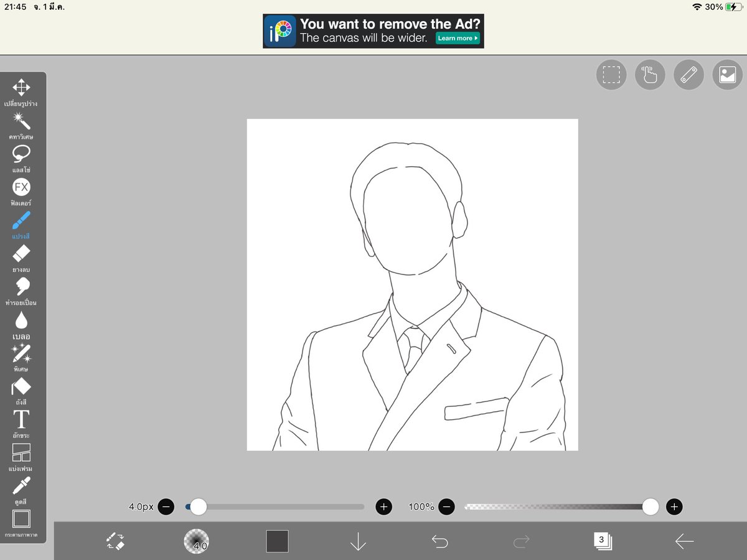Tap the down arrow to hide toolbar
The image size is (747, 560).
[358, 541]
